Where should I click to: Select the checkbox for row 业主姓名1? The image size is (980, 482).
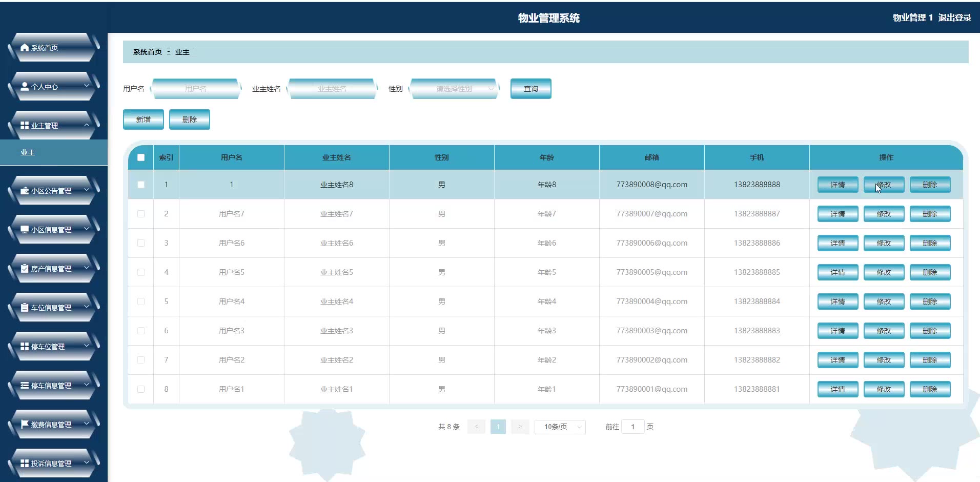141,389
